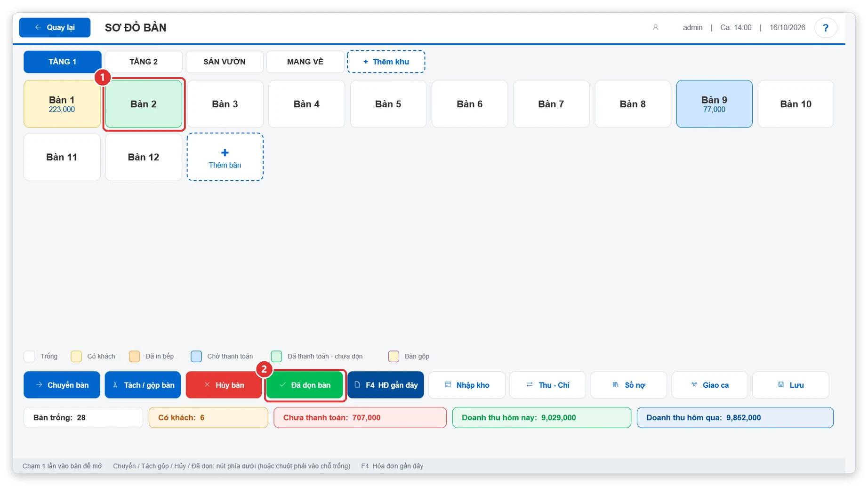868x486 pixels.
Task: Open empty table Bàn 4
Action: pos(306,104)
